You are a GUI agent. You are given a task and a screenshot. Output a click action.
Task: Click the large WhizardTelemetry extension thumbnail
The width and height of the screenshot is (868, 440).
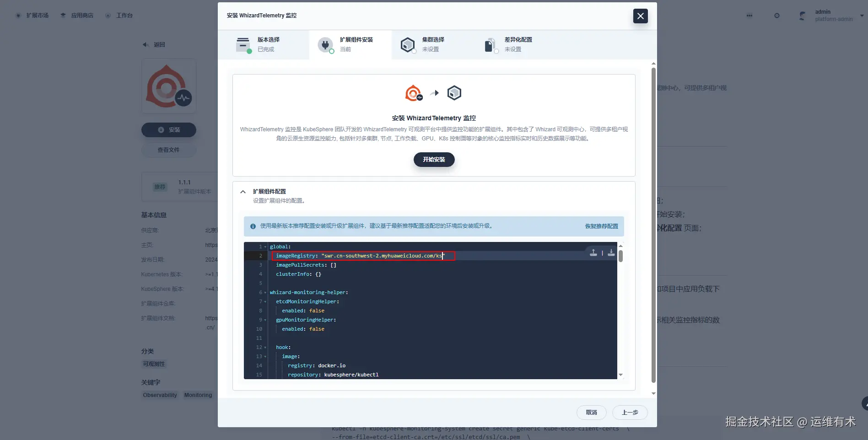coord(169,86)
